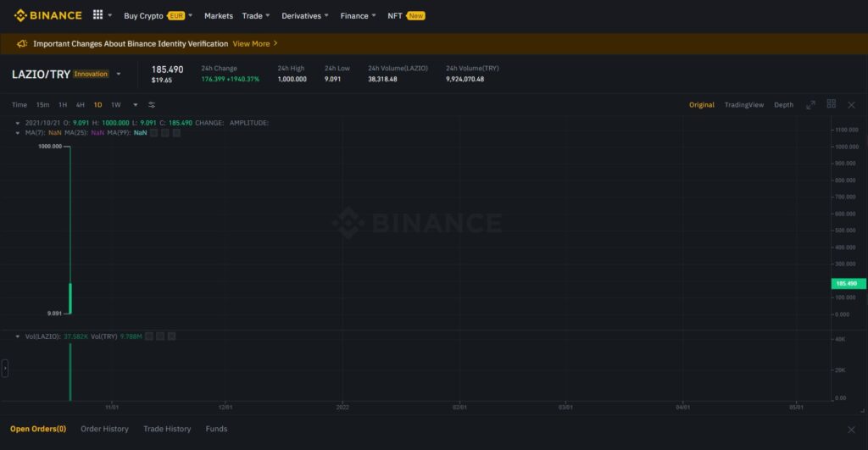Image resolution: width=868 pixels, height=450 pixels.
Task: Click the 2022 date label on time axis
Action: point(342,408)
